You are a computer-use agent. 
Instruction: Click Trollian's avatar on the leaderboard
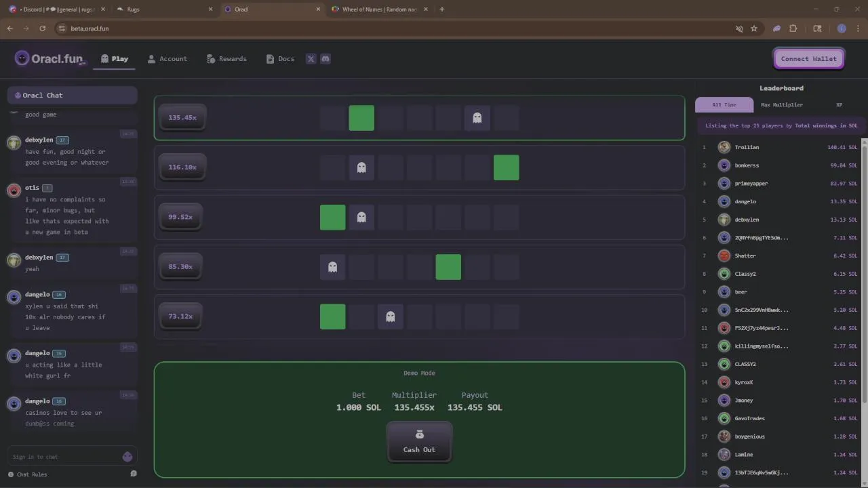(x=724, y=147)
